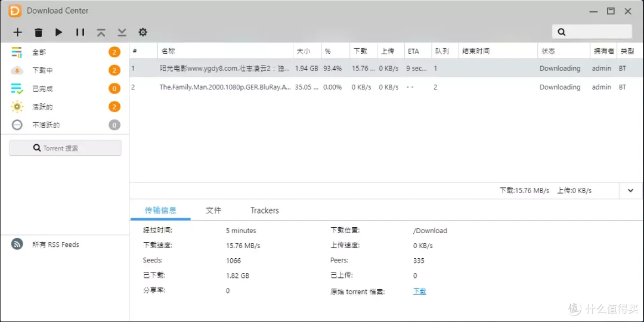Filter by 活跃的 tasks
The width and height of the screenshot is (644, 322).
[64, 107]
